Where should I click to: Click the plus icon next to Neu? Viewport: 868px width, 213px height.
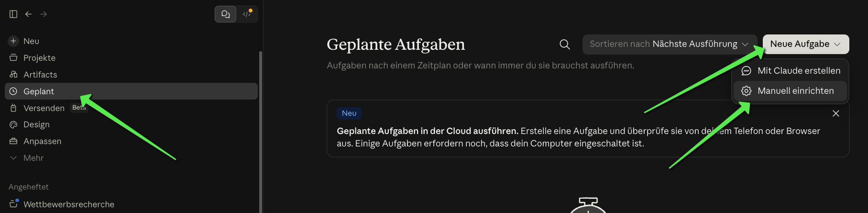tap(13, 41)
